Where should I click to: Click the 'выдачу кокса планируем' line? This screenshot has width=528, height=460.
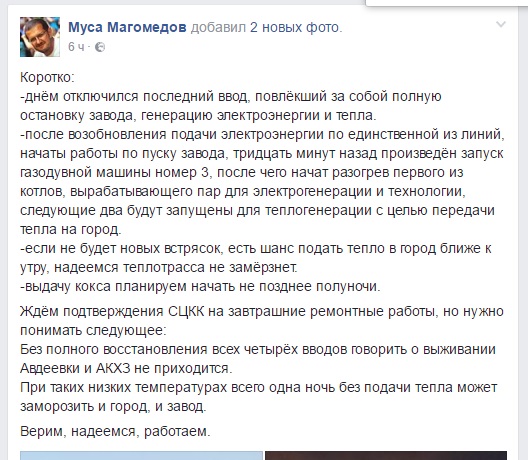[x=200, y=287]
